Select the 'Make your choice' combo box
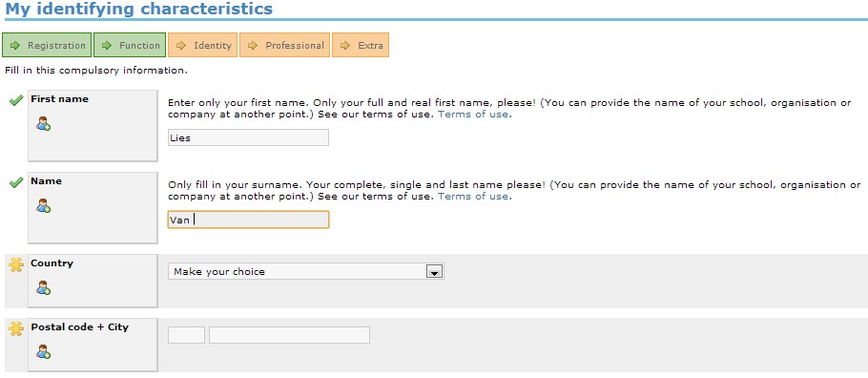The image size is (868, 378). tap(305, 272)
